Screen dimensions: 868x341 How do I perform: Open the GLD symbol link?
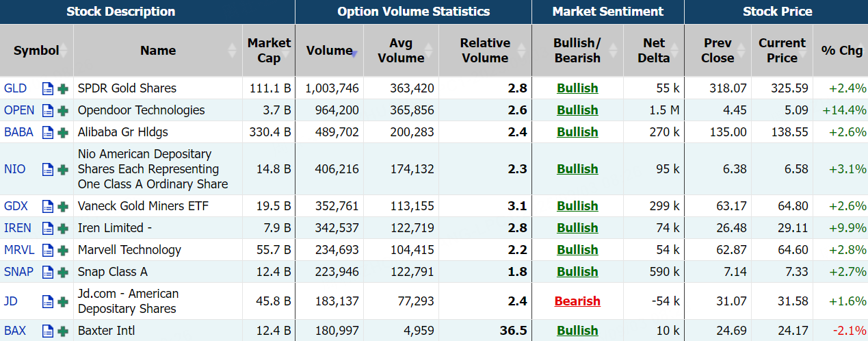point(14,88)
